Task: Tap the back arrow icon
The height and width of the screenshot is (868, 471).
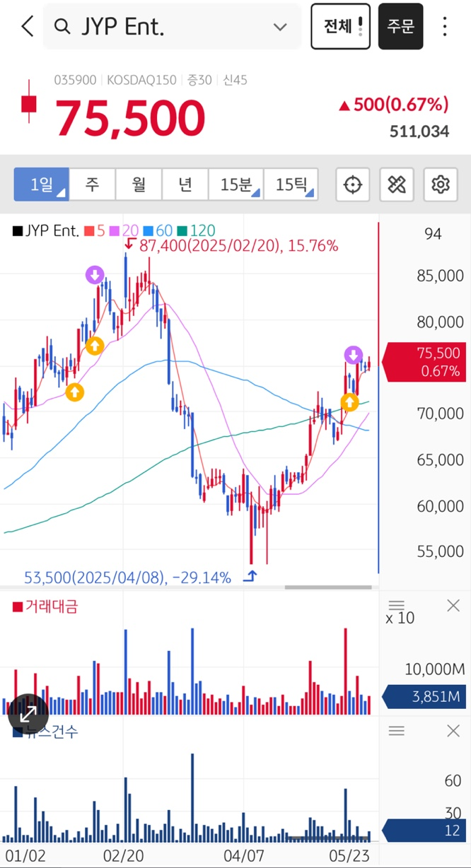Action: [28, 27]
